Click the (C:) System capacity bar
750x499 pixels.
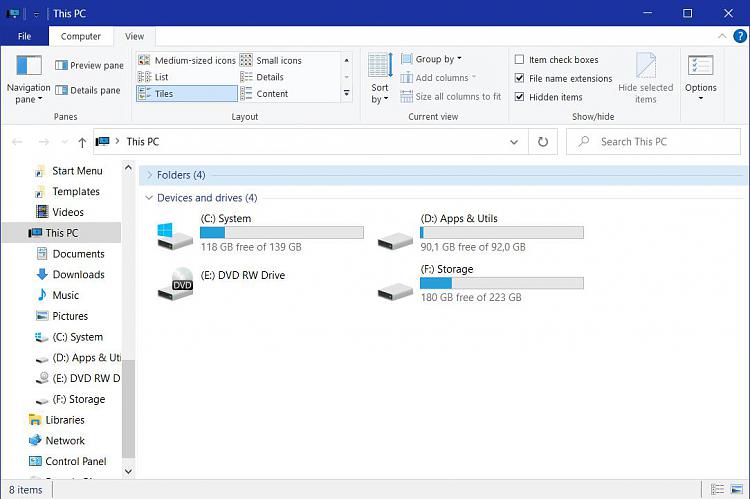coord(282,233)
